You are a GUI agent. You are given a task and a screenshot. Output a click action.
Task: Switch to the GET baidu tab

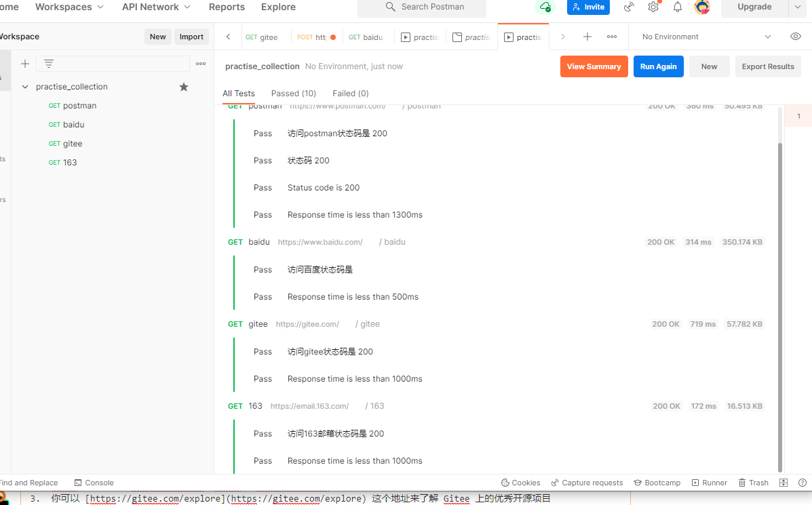coord(366,37)
